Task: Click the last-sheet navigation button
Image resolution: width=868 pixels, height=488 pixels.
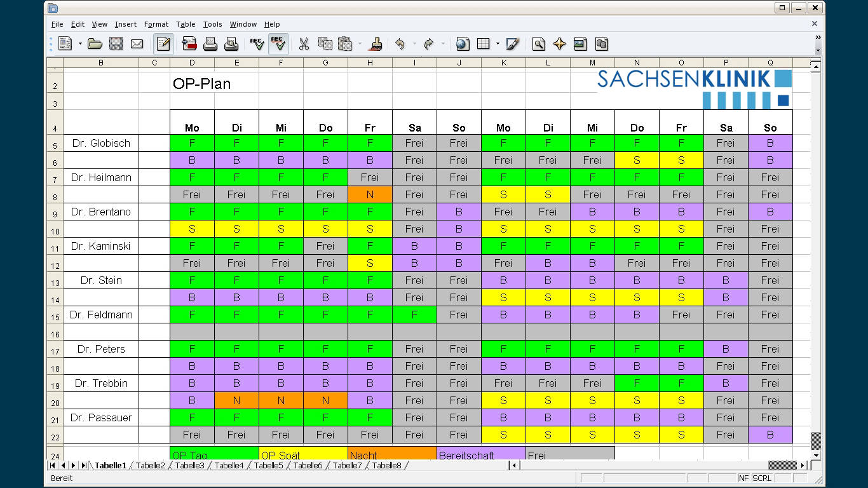Action: pyautogui.click(x=84, y=466)
